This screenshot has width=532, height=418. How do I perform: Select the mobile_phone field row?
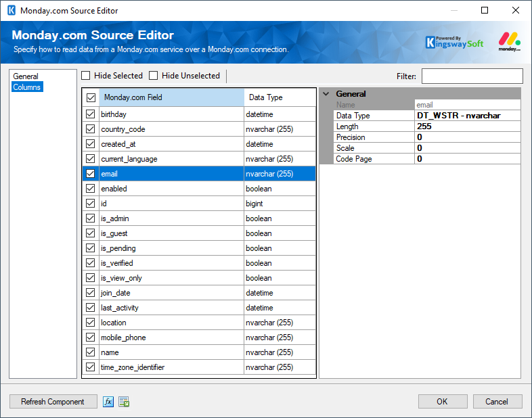tap(199, 338)
